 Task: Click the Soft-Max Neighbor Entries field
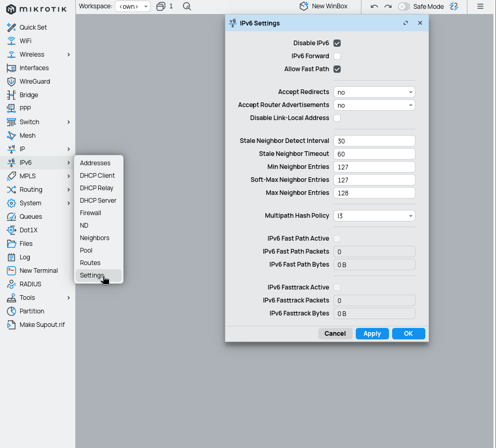pos(374,180)
